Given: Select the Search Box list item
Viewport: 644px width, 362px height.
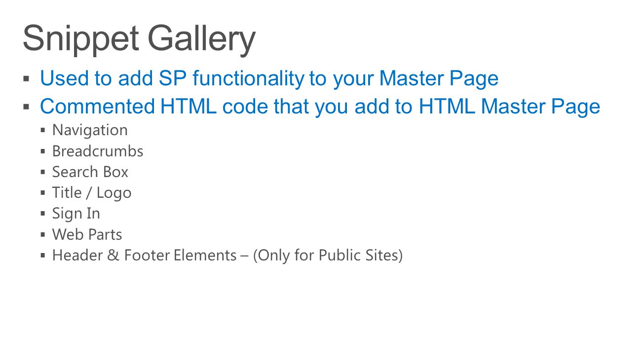Looking at the screenshot, I should 90,172.
